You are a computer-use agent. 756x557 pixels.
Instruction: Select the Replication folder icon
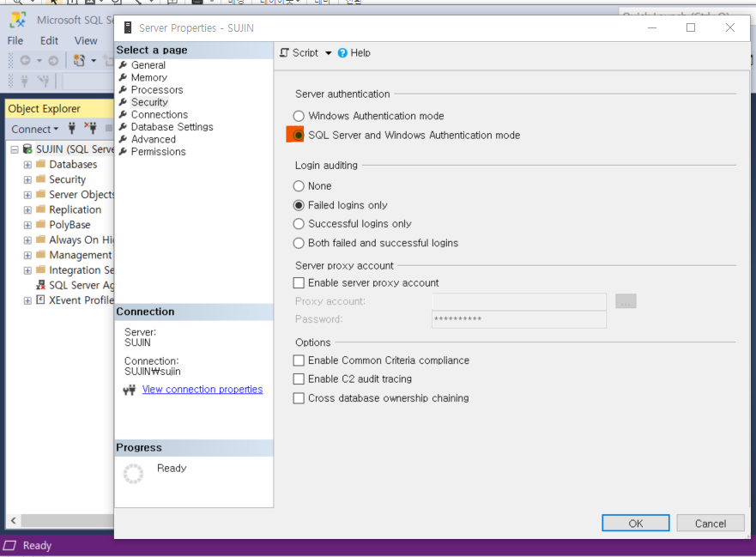[41, 209]
